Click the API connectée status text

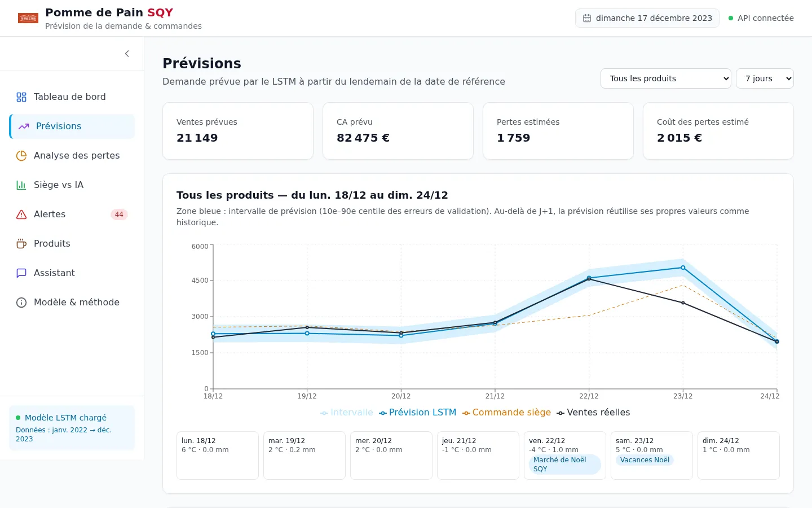coord(766,18)
